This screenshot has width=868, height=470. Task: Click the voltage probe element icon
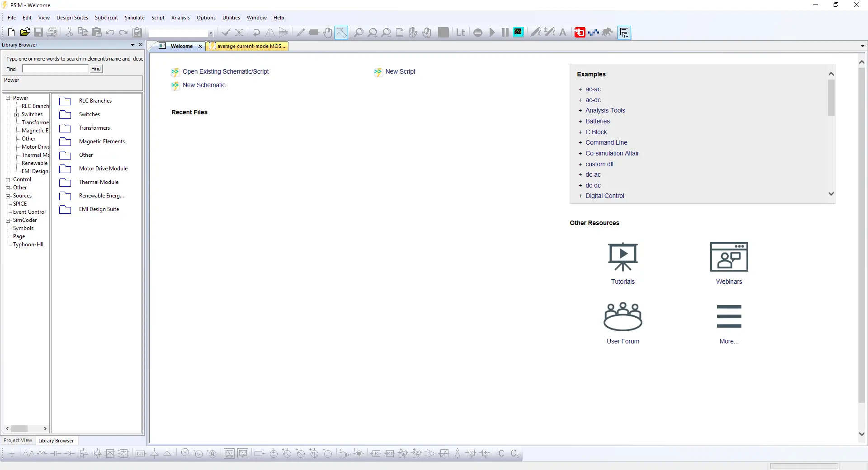point(185,453)
